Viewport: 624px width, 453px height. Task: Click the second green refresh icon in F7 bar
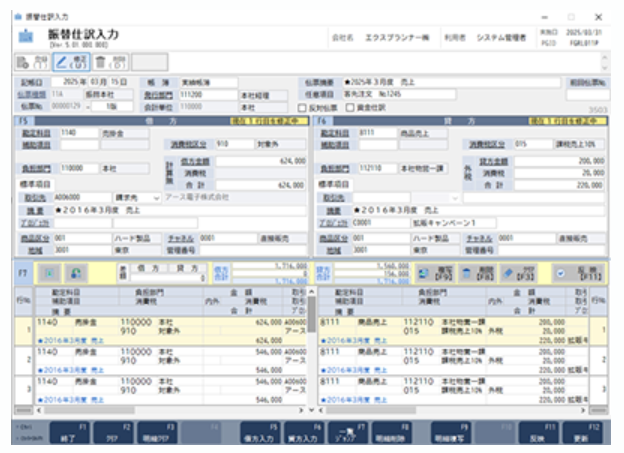[76, 273]
